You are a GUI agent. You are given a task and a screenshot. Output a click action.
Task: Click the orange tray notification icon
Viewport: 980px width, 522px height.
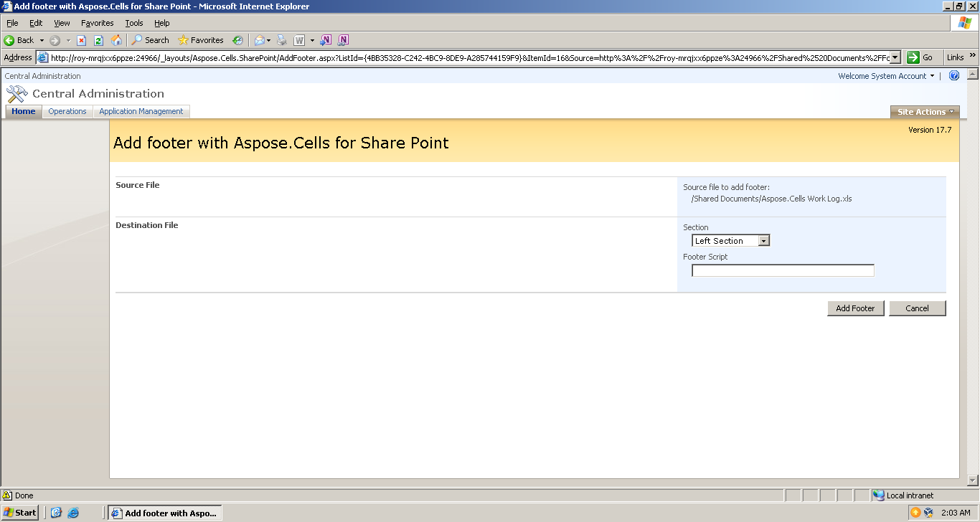pos(915,513)
